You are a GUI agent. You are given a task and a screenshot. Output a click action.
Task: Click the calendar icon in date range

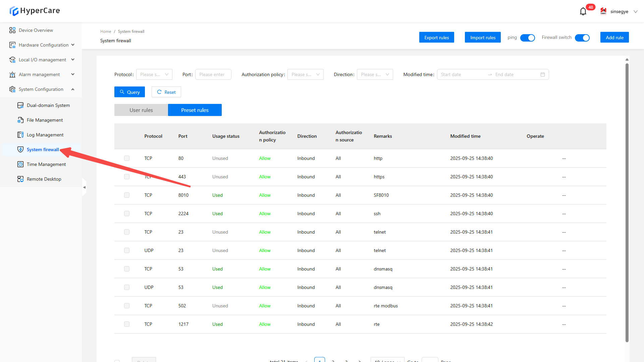click(542, 74)
